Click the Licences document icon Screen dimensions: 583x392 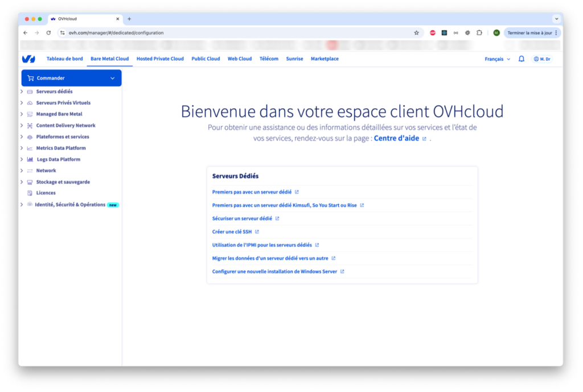tap(30, 193)
